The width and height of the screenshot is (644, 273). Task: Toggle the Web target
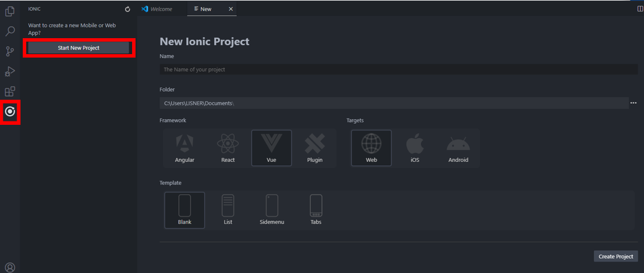(371, 148)
